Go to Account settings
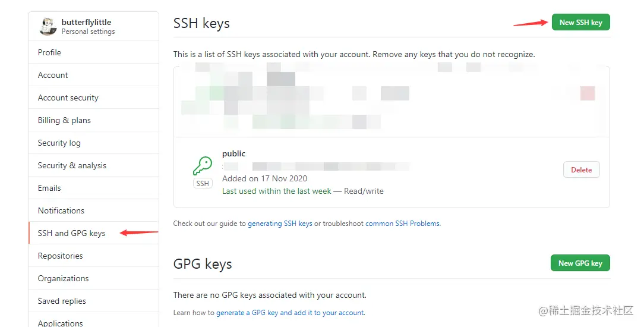This screenshot has width=644, height=327. [x=94, y=75]
